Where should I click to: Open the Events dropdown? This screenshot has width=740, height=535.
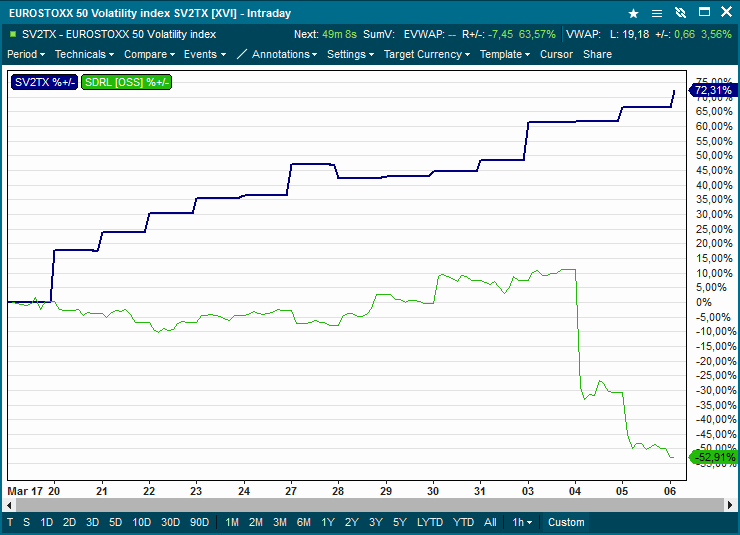[205, 54]
